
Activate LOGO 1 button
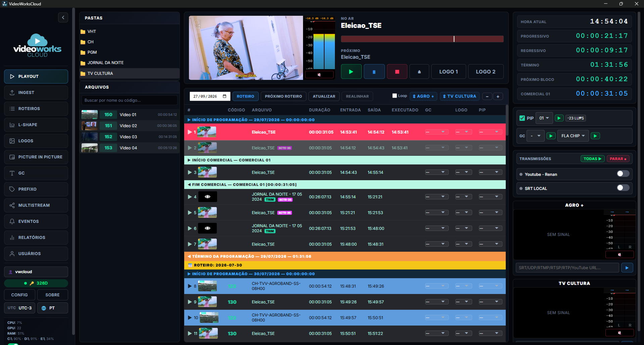point(448,71)
